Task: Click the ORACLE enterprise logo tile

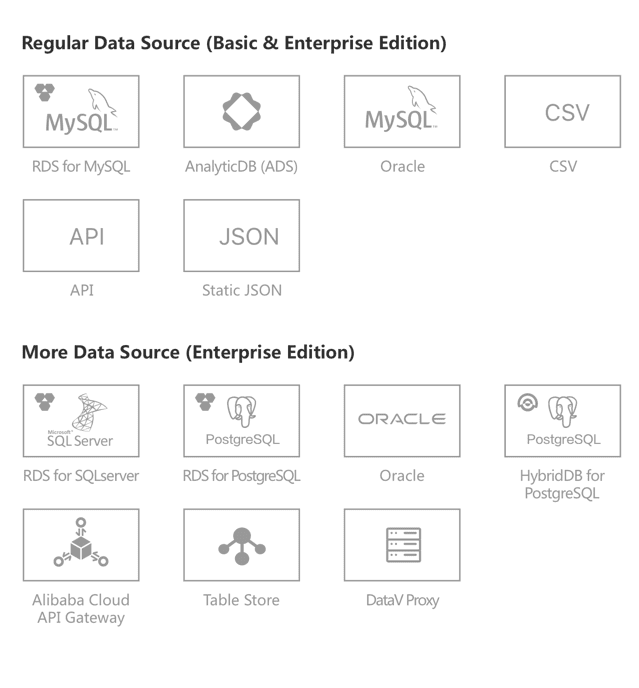Action: point(402,421)
